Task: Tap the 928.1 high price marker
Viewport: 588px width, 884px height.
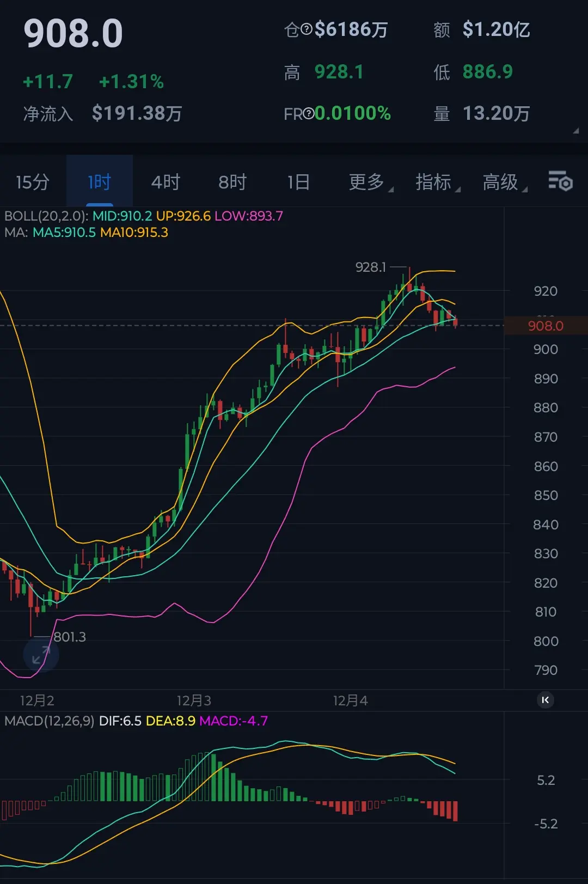Action: 371,267
